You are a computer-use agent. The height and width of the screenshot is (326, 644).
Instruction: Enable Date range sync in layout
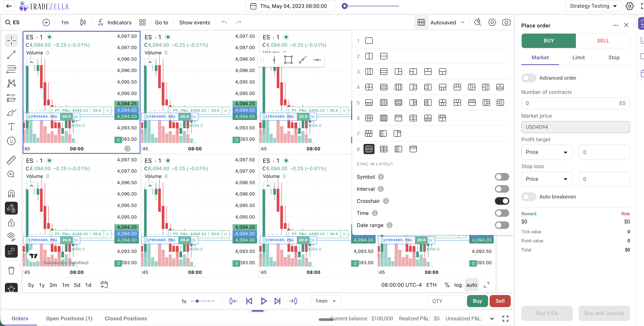click(502, 225)
